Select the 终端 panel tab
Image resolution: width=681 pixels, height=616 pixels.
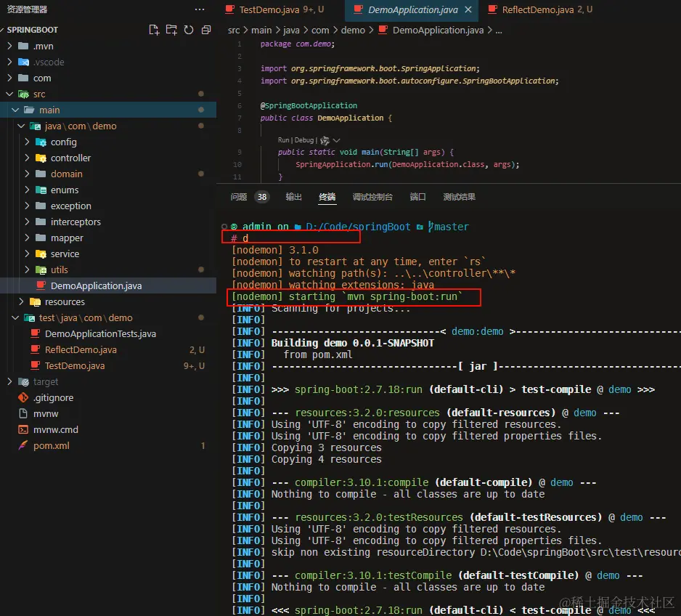point(327,197)
